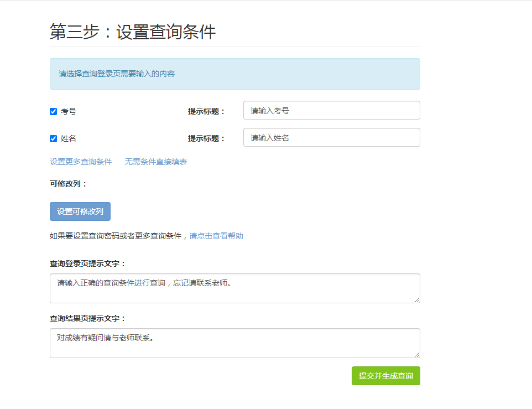Uncheck the 姓名 checkbox
Image resolution: width=532 pixels, height=409 pixels.
tap(53, 138)
